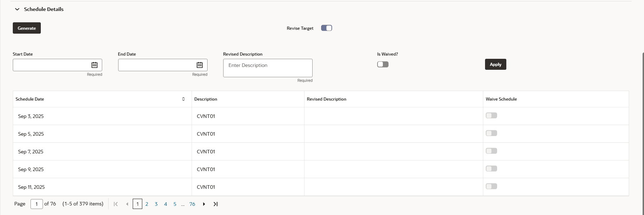Toggle the Revise Target switch
This screenshot has width=644, height=215.
[326, 28]
